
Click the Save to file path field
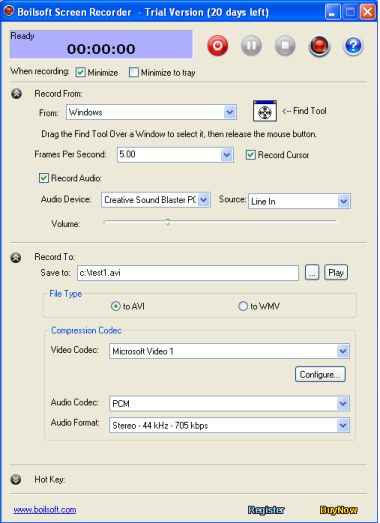188,273
